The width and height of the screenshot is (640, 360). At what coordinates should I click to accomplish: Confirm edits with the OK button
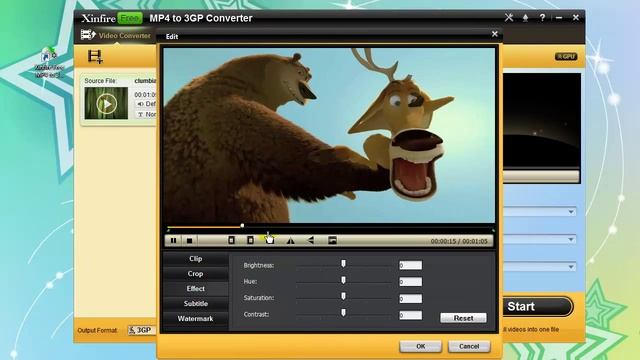420,347
